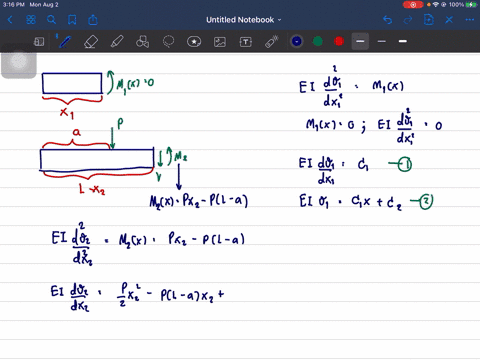Select the thin middle stroke thickness
The image size is (480, 360).
pyautogui.click(x=382, y=41)
